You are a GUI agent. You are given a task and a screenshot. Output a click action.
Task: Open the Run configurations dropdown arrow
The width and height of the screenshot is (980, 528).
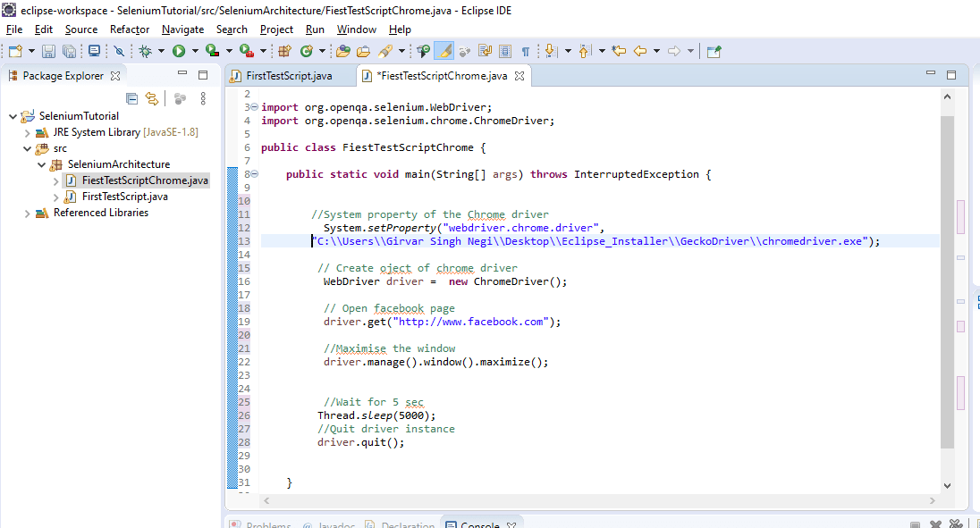pyautogui.click(x=195, y=51)
